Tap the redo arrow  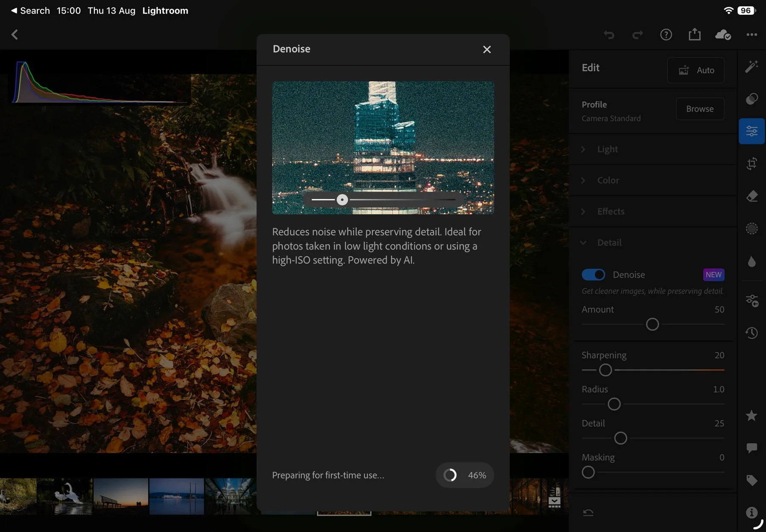(637, 35)
